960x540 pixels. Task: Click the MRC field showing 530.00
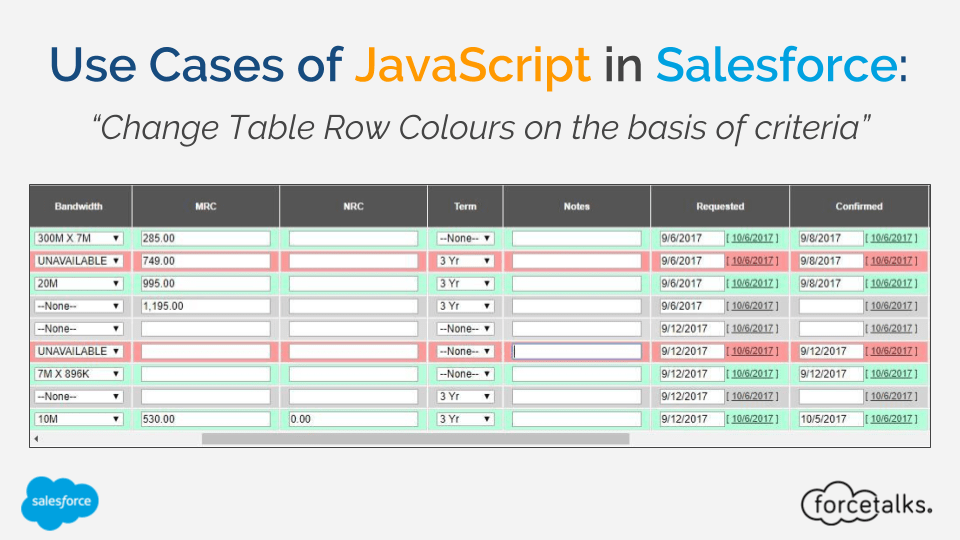pyautogui.click(x=206, y=419)
